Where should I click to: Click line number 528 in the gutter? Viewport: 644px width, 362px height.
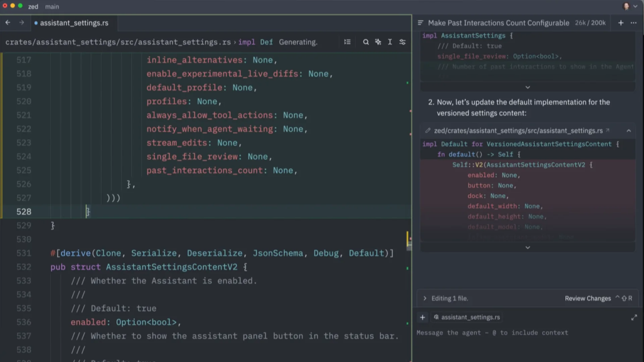(24, 212)
